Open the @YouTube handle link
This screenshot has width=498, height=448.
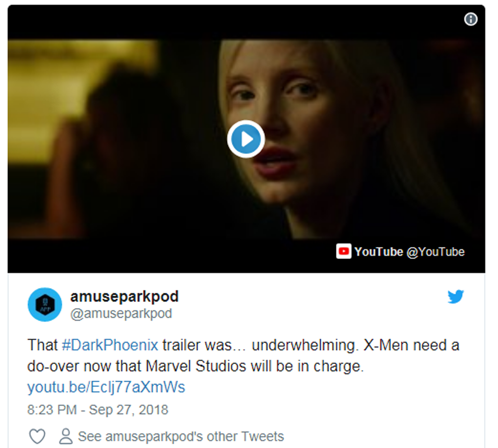436,252
